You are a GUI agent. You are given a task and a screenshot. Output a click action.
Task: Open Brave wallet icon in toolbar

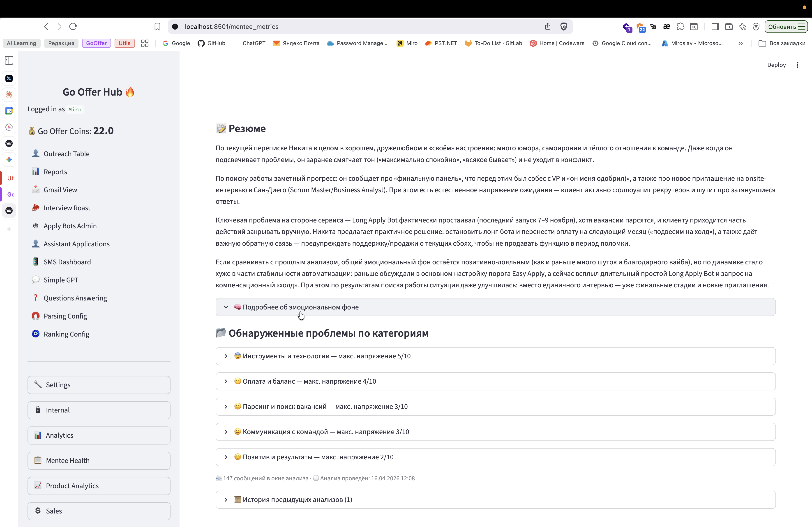coord(729,27)
